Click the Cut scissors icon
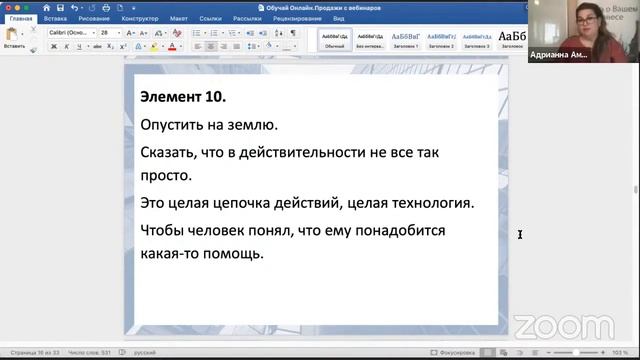The width and height of the screenshot is (640, 360). click(x=33, y=29)
